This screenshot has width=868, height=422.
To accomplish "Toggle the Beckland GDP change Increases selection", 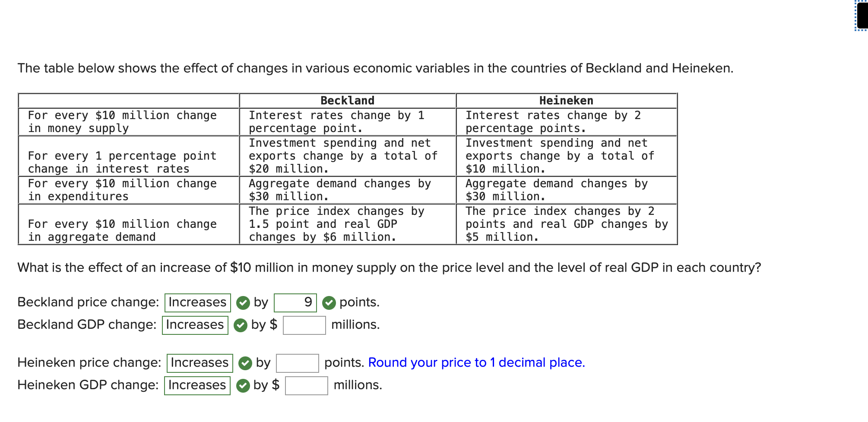I will (x=195, y=325).
